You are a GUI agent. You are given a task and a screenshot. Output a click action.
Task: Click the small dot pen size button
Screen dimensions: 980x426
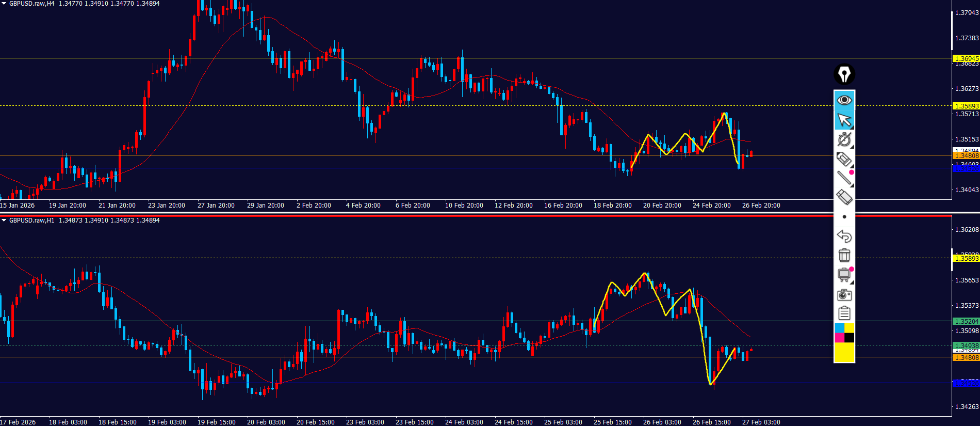tap(844, 217)
